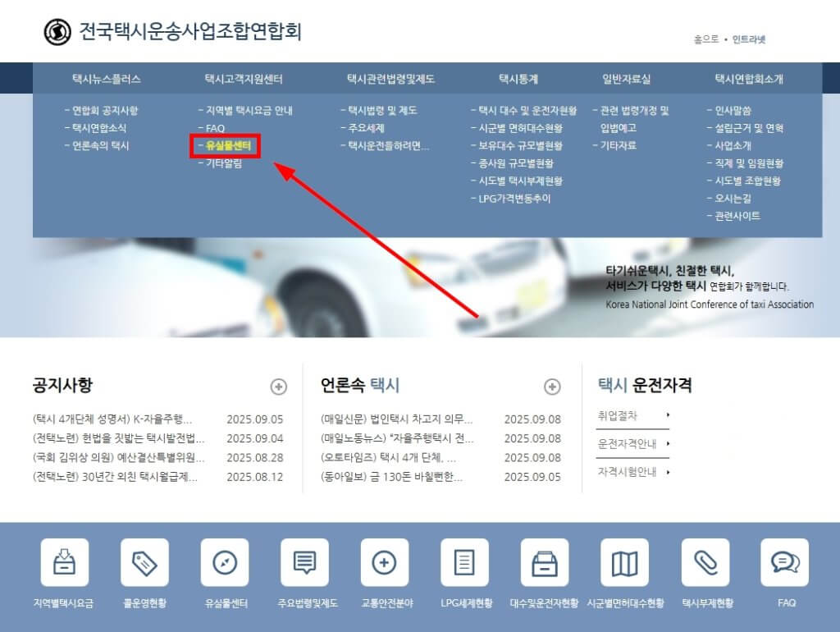The height and width of the screenshot is (632, 840).
Task: Select the 교통안전분야 plus icon tile
Action: (x=384, y=562)
